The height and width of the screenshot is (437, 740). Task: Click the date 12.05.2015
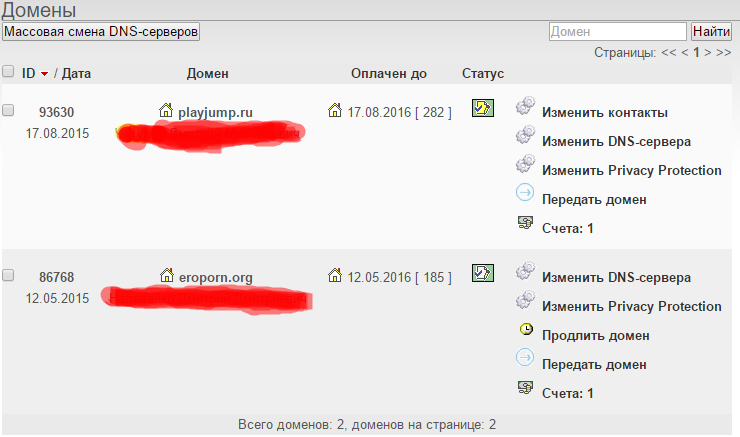57,298
